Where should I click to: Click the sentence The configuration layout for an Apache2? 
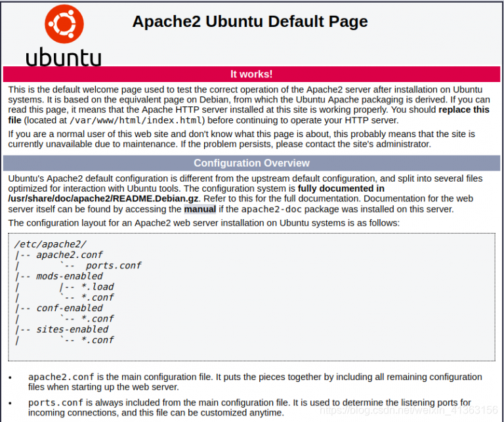[x=204, y=223]
